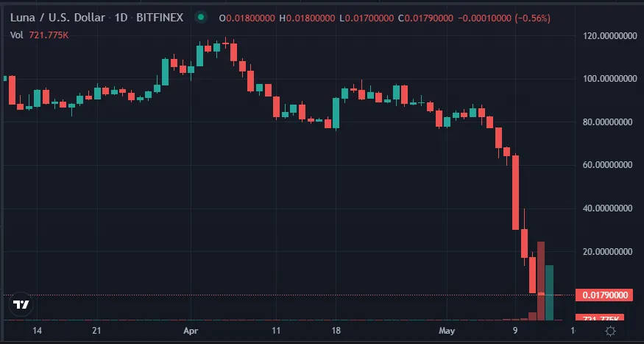Click the Apr date axis label
644x344 pixels.
[191, 331]
